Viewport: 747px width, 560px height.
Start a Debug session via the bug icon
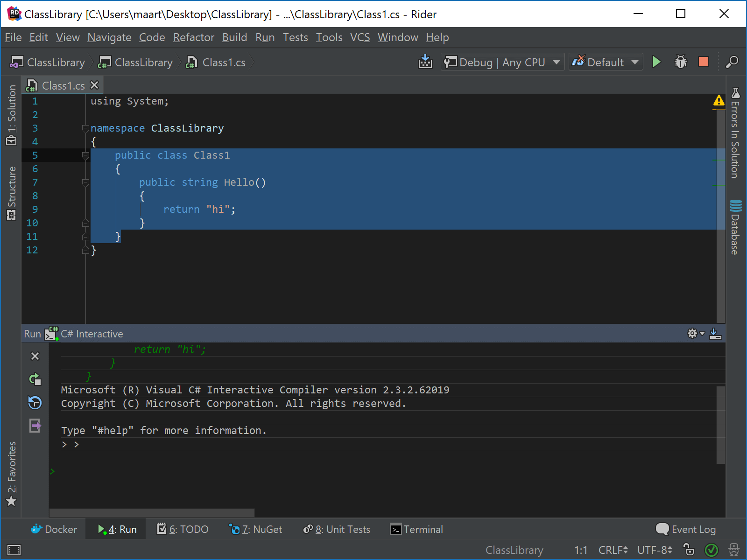[x=680, y=62]
